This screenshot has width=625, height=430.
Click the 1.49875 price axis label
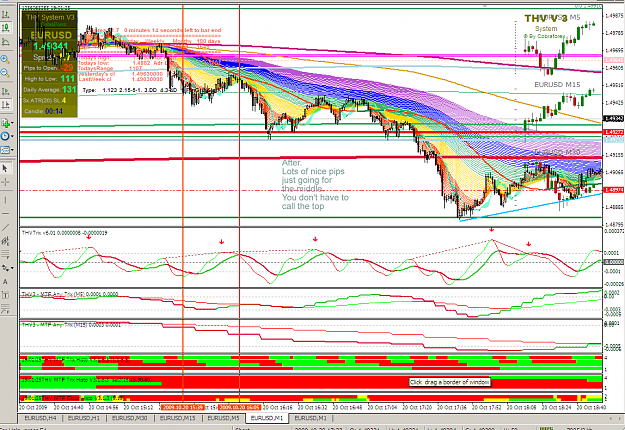point(614,16)
